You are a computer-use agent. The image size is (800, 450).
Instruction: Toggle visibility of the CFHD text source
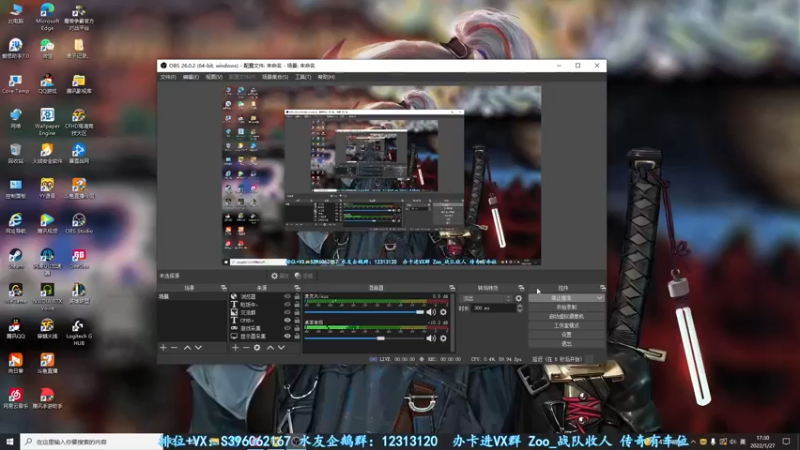[x=287, y=320]
